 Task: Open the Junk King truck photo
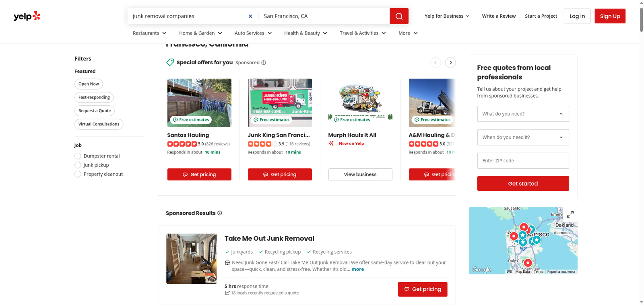[x=280, y=103]
